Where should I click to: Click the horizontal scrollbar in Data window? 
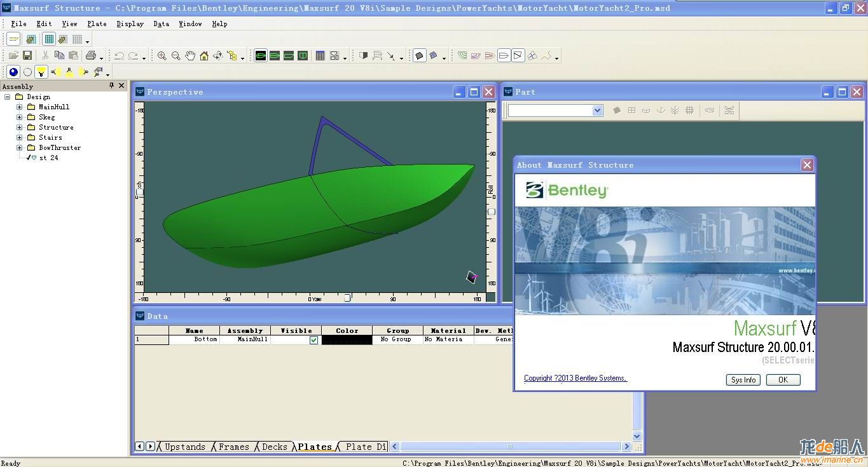pyautogui.click(x=511, y=447)
